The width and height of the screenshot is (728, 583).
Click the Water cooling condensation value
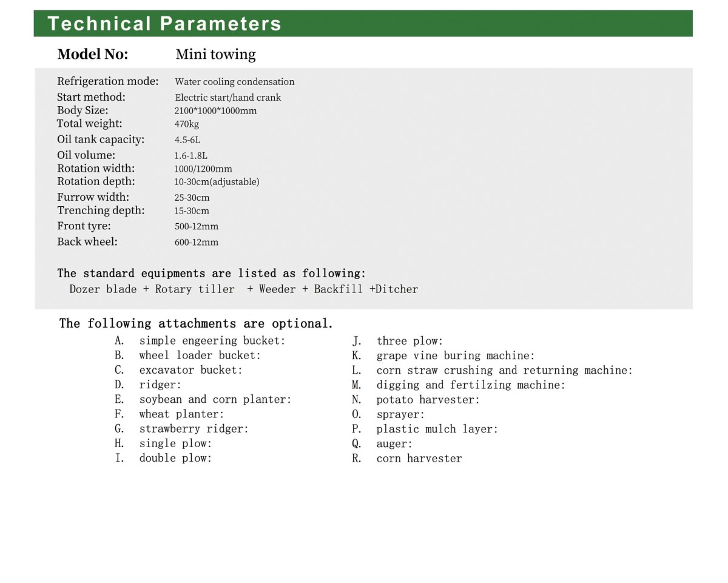coord(234,82)
